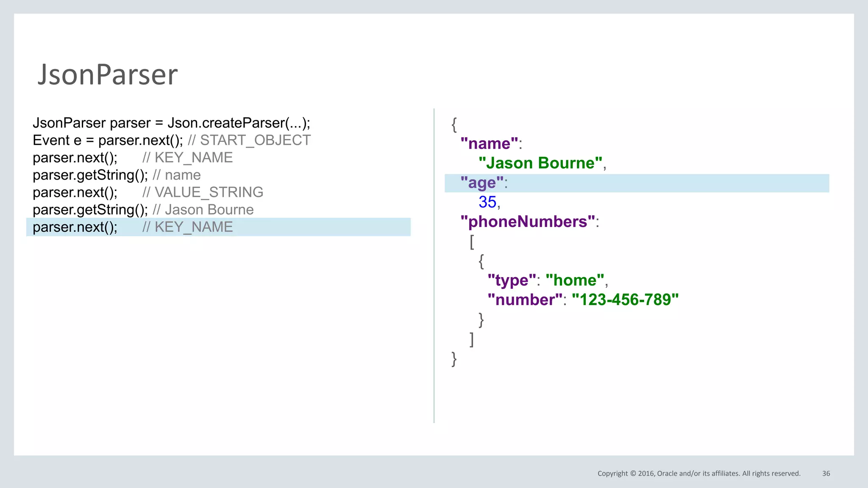Click the "Jason Bourne" string value

coord(540,163)
